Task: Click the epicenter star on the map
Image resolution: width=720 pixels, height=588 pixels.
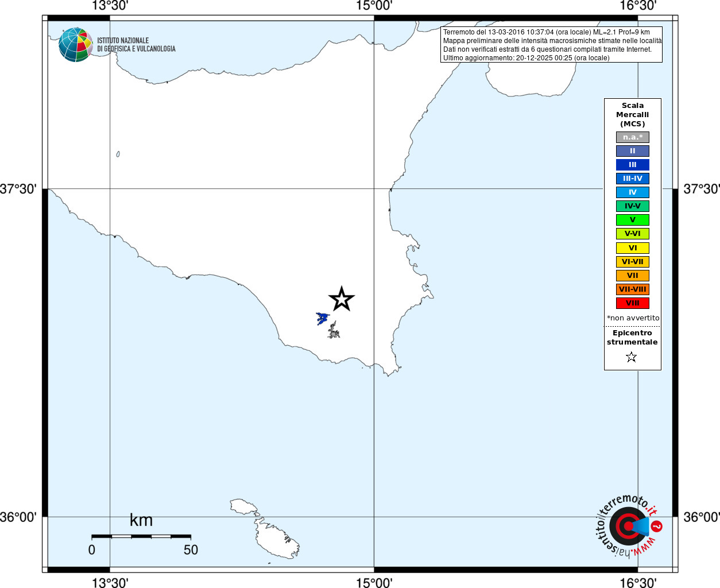Action: (x=342, y=299)
